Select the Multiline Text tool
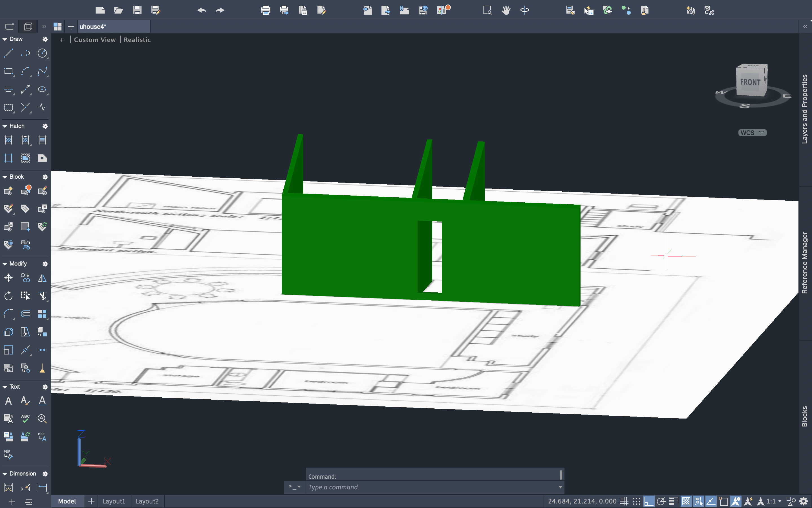The image size is (812, 508). point(8,401)
